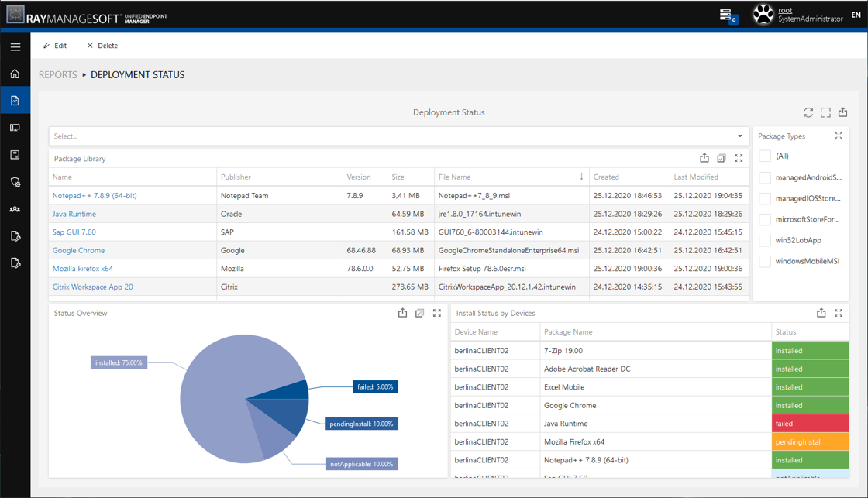Screen dimensions: 868x498
Task: Open the Devices section from the sidebar
Action: click(15, 127)
